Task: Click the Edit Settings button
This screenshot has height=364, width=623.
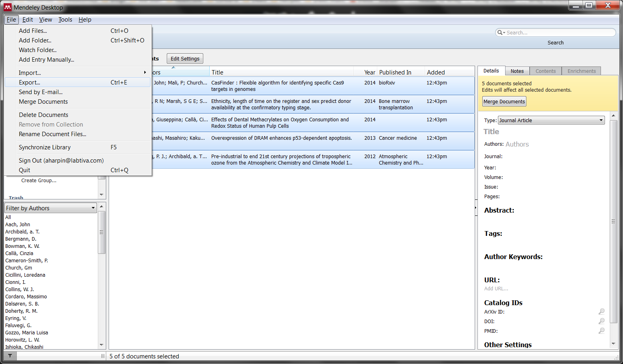Action: 185,58
